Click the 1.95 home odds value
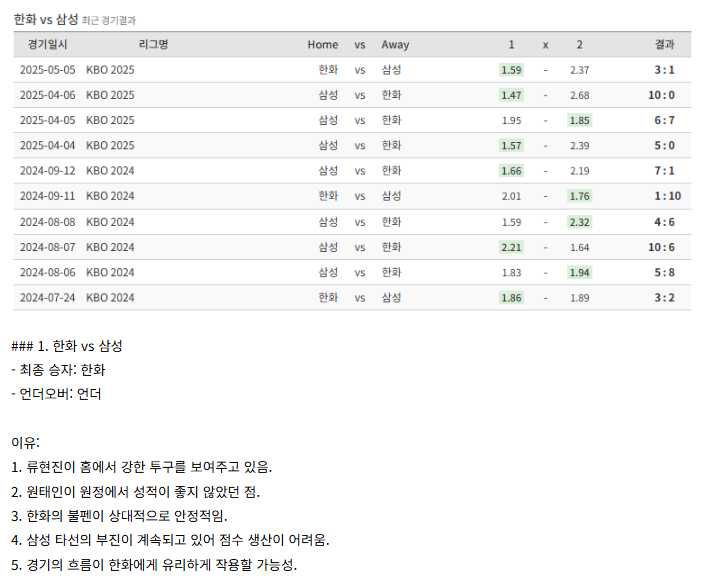 pyautogui.click(x=511, y=121)
